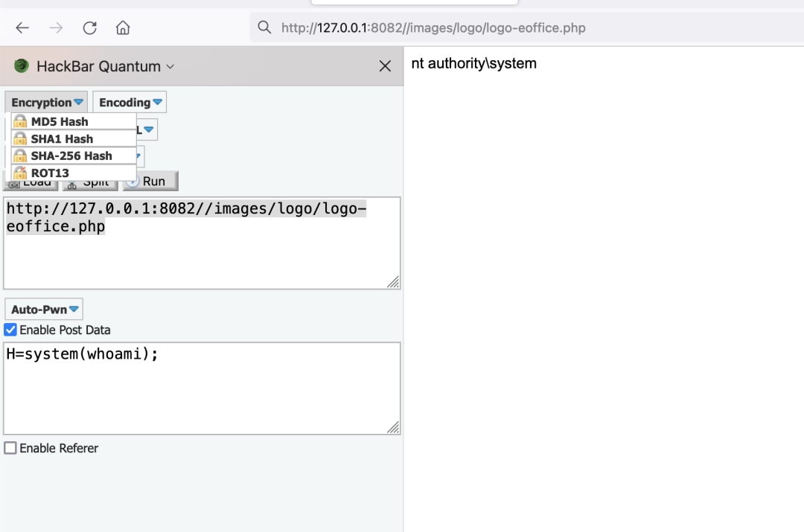The height and width of the screenshot is (532, 804).
Task: Go back to the previous page
Action: [x=22, y=28]
